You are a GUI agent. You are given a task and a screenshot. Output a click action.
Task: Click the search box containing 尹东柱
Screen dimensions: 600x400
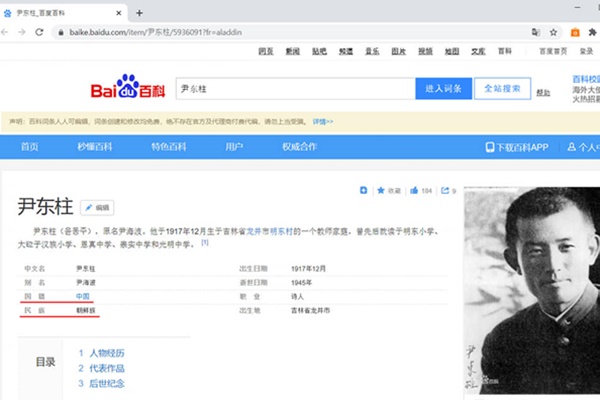pos(295,89)
